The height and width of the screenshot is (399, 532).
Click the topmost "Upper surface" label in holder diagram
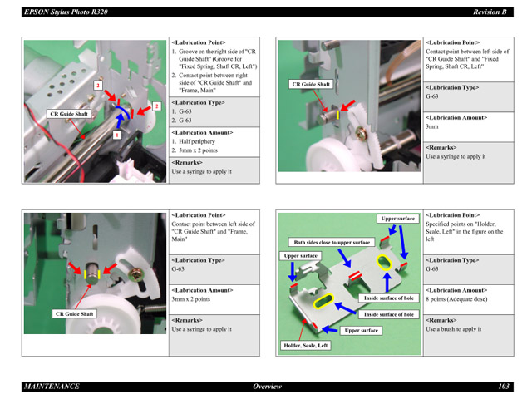click(397, 219)
